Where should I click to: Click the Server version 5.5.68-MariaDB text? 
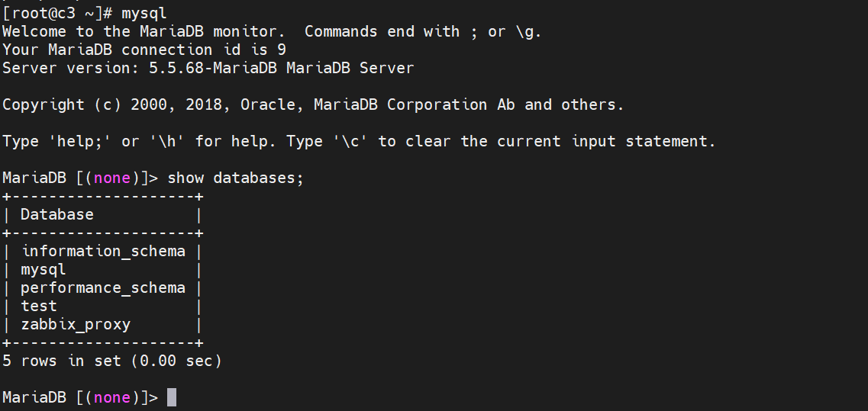208,68
